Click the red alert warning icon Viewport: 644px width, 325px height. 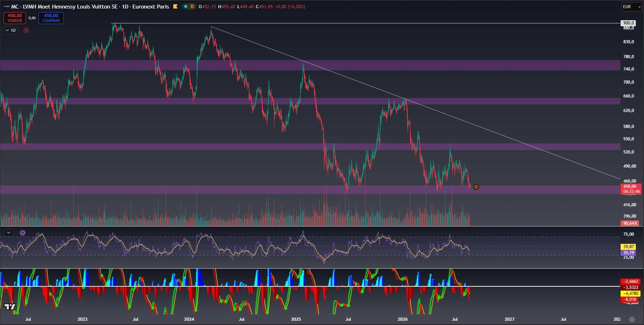click(x=26, y=30)
